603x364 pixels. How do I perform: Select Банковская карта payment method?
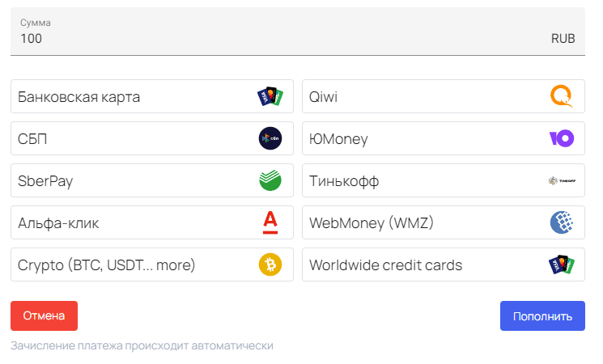tap(152, 96)
